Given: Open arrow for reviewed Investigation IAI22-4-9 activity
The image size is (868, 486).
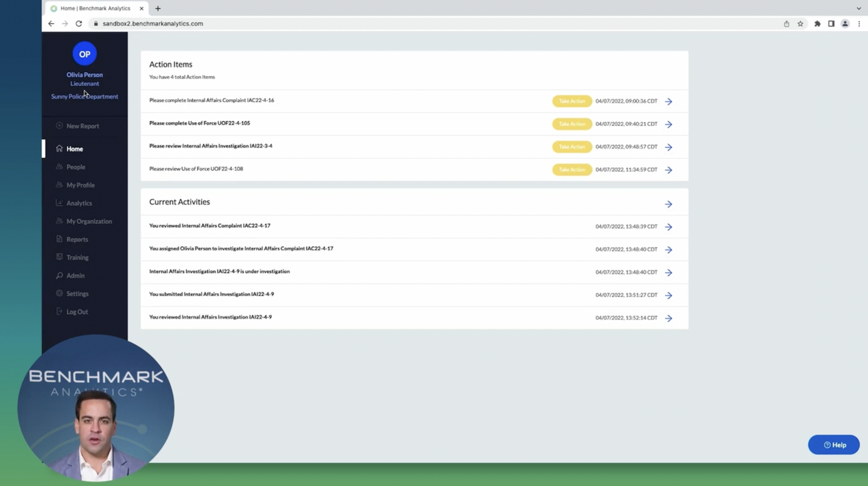Looking at the screenshot, I should [669, 319].
